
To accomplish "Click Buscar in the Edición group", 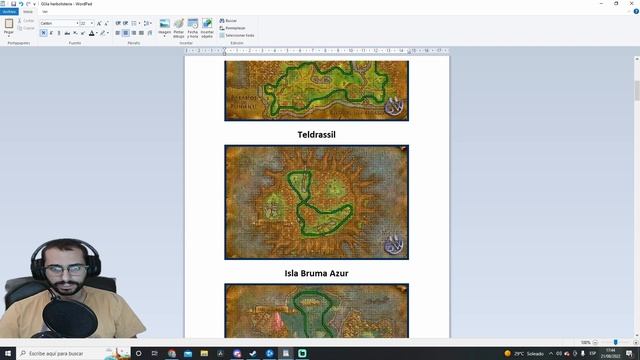I will tap(228, 20).
